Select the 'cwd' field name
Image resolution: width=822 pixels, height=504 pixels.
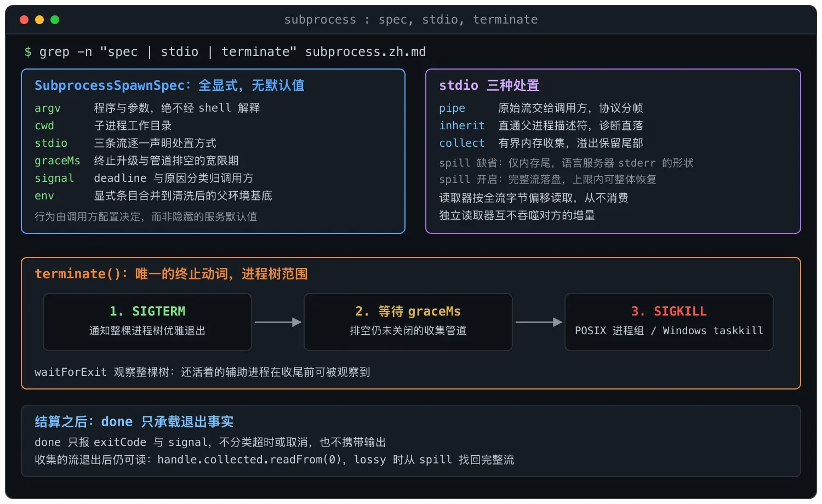44,125
